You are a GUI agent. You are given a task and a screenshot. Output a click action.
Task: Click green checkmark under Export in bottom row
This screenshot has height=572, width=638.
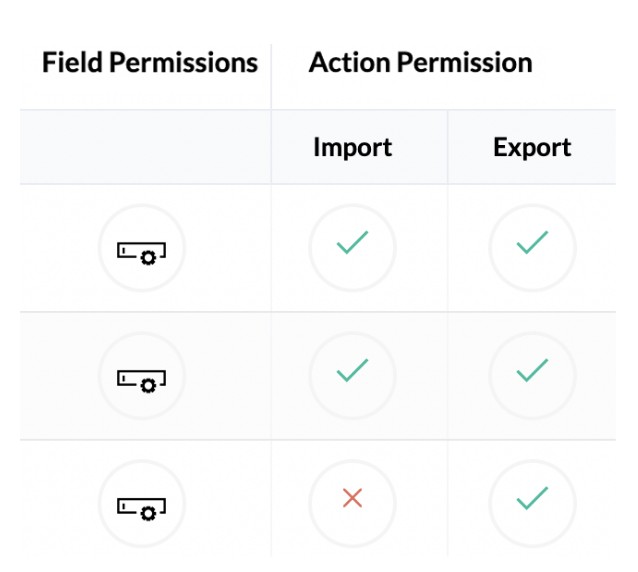(532, 498)
